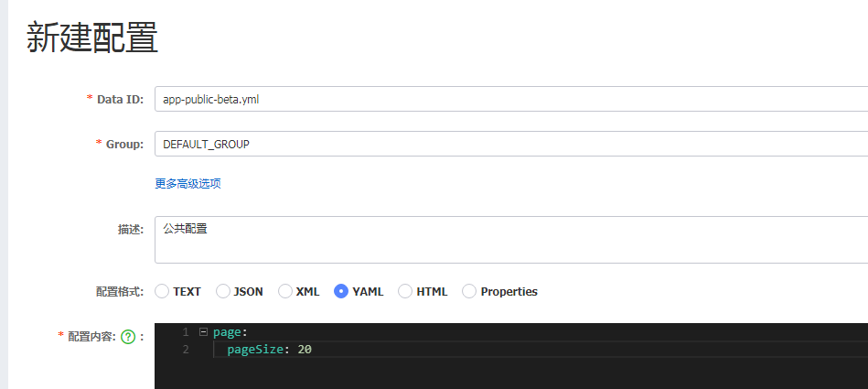This screenshot has height=389, width=868.
Task: Collapse the page block in code editor
Action: [203, 332]
